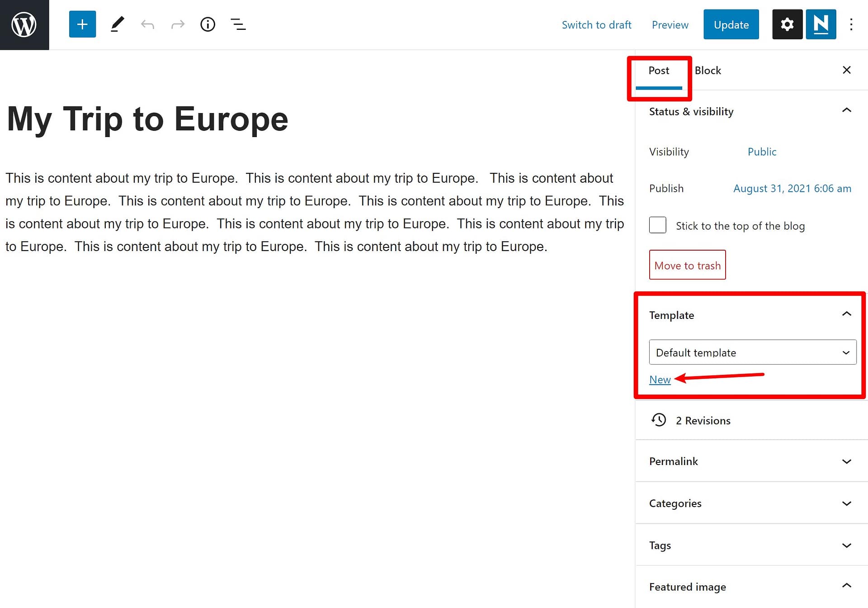Select the Post tab
The image size is (868, 608).
pyautogui.click(x=659, y=70)
